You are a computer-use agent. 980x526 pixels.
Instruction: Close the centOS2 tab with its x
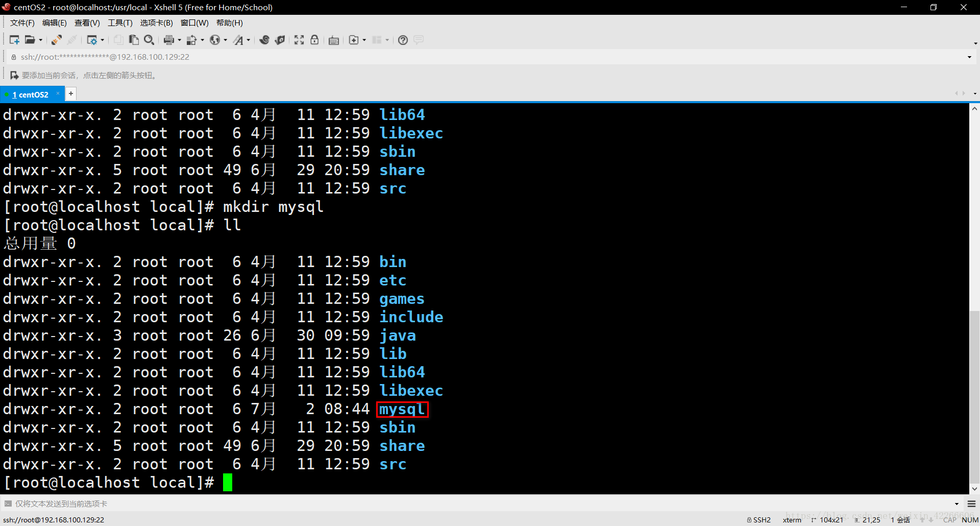tap(58, 93)
